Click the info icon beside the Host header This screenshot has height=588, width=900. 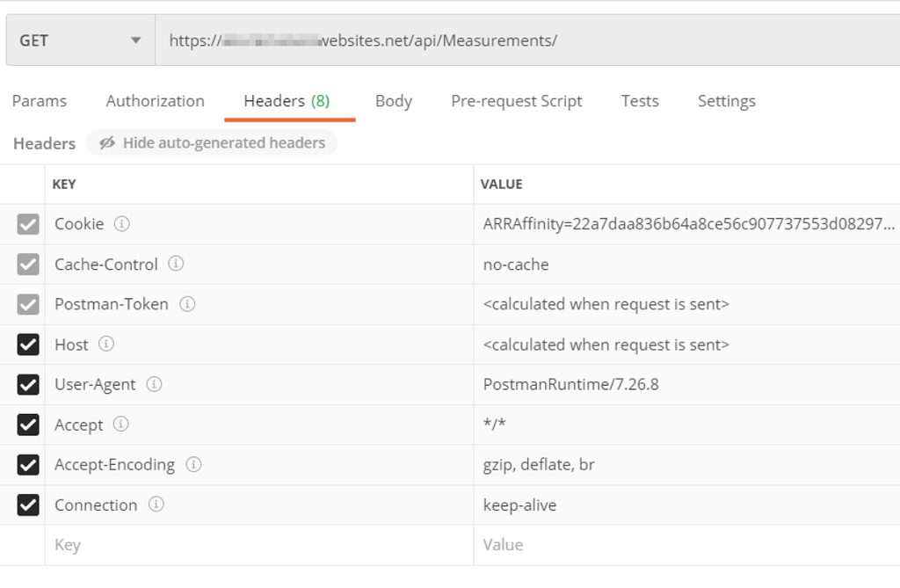click(x=105, y=345)
